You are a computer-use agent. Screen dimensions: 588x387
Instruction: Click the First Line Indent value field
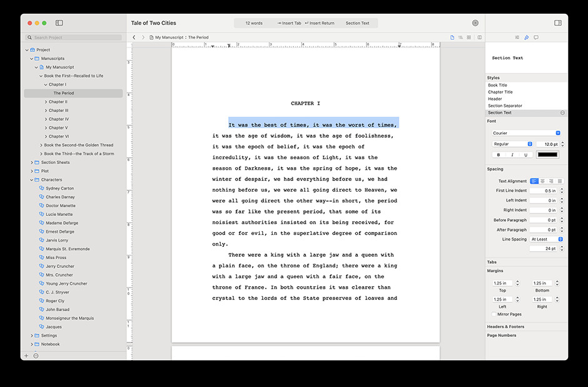(544, 191)
